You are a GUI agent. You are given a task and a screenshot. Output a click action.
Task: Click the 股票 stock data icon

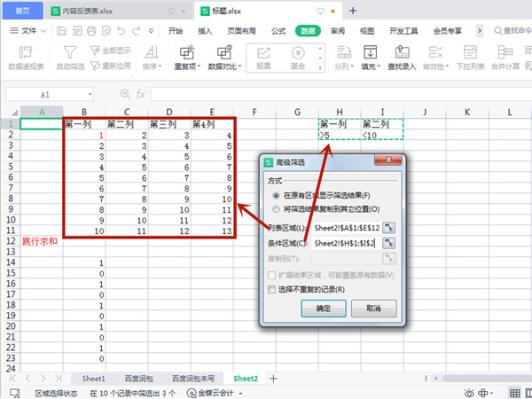click(263, 55)
